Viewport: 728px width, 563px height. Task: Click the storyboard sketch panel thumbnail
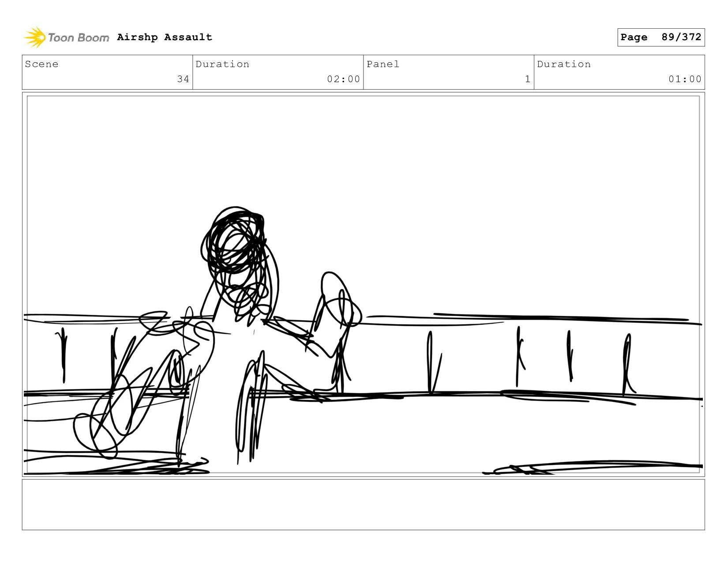(x=363, y=284)
